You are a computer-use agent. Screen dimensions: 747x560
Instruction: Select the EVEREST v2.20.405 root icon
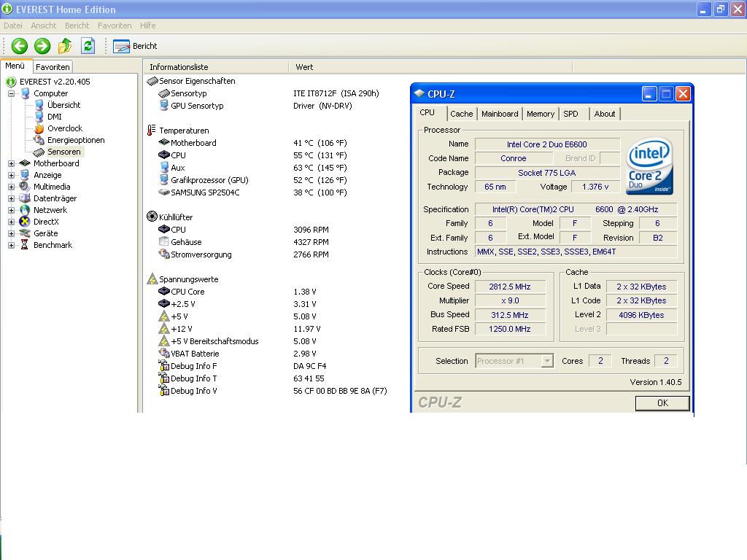click(x=11, y=82)
